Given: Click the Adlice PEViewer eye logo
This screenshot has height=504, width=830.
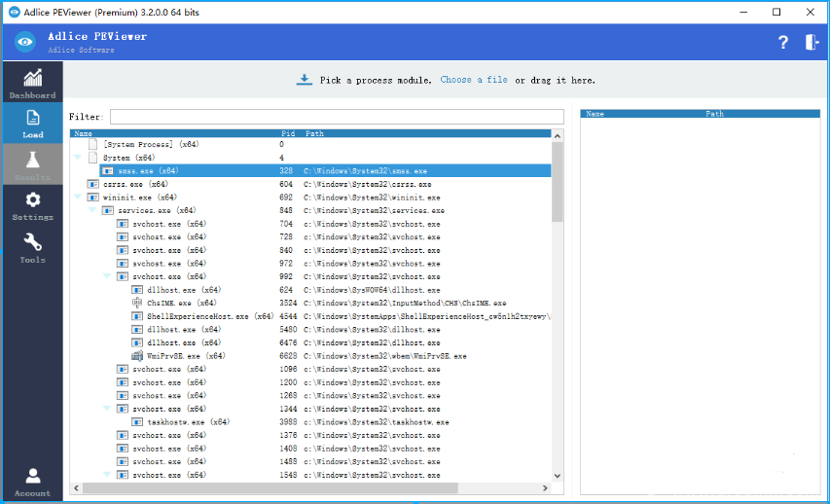Looking at the screenshot, I should tap(25, 42).
